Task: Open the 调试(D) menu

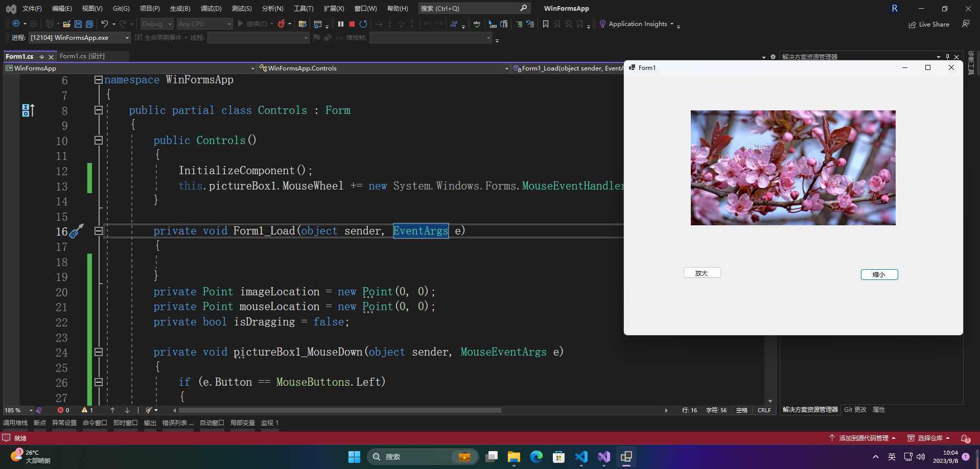Action: tap(211, 9)
